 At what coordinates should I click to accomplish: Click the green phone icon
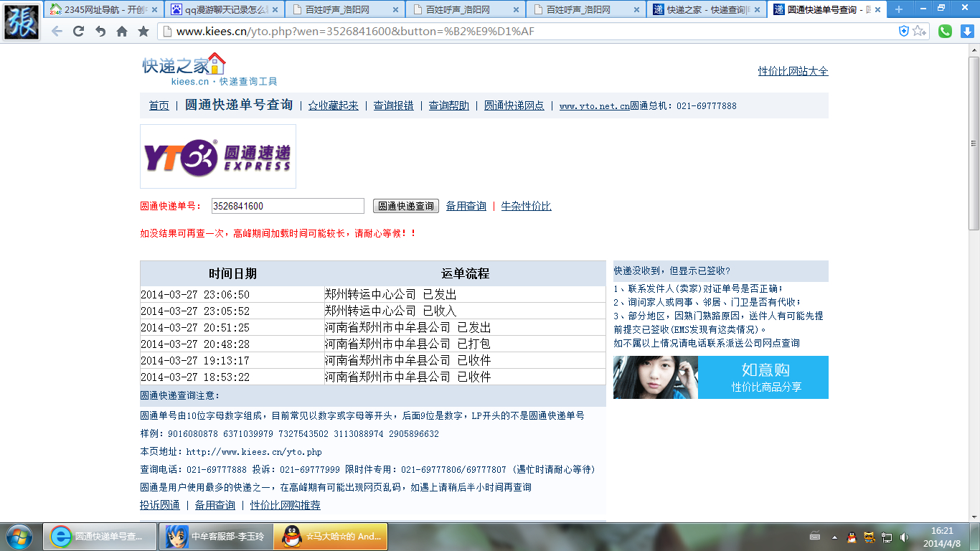pos(946,32)
